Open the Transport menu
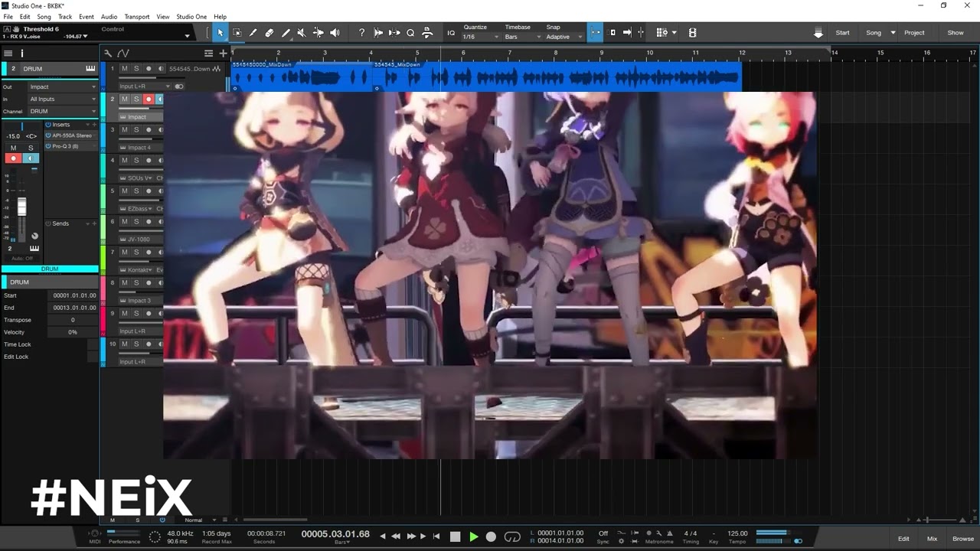Image resolution: width=980 pixels, height=551 pixels. (x=137, y=16)
